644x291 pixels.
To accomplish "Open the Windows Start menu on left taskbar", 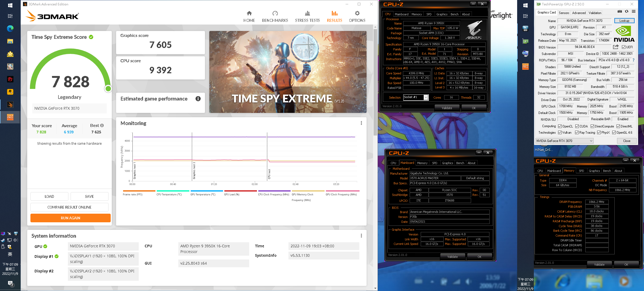I will [10, 5].
